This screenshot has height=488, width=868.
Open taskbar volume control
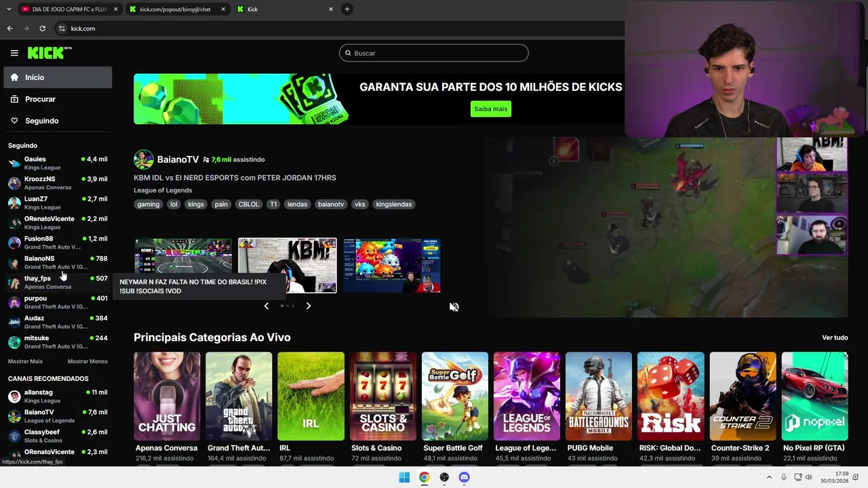(x=808, y=477)
